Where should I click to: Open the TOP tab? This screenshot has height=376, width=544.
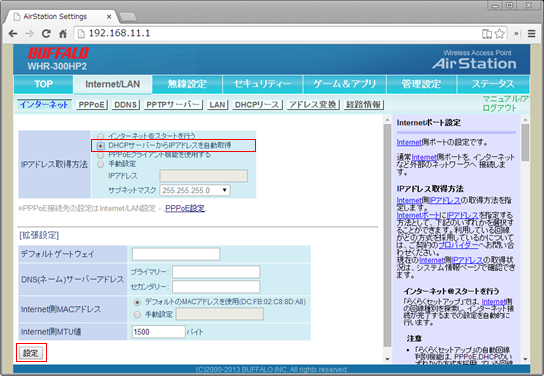pos(43,84)
